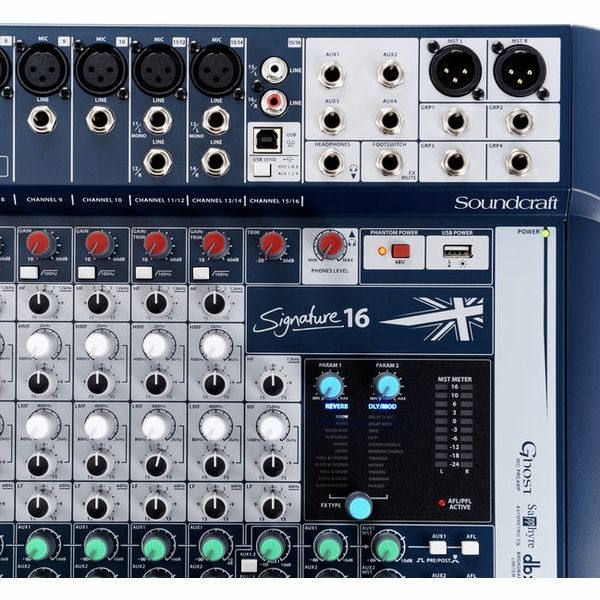Click the CHANNEL 15/16 strip label

coord(274,201)
